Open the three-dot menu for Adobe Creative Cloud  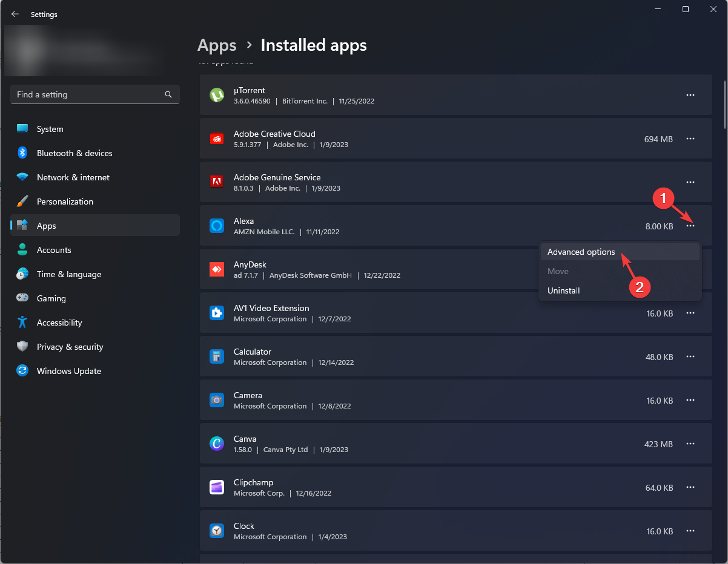690,139
